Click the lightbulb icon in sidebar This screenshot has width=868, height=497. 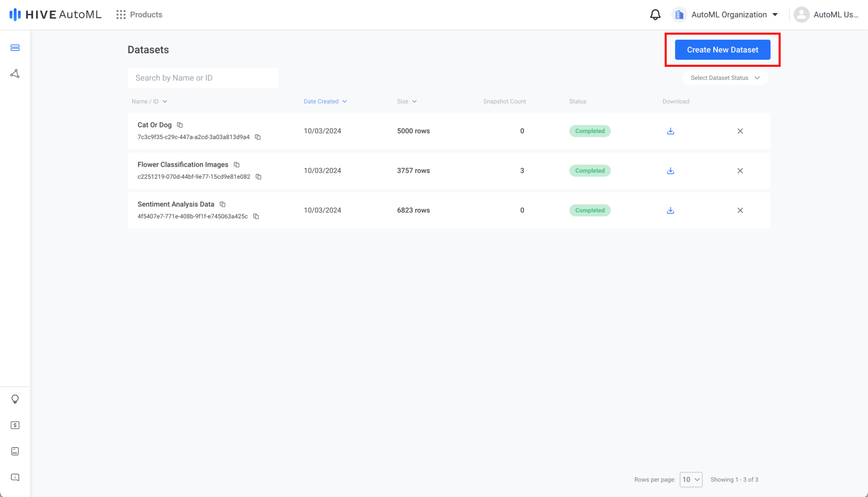[x=15, y=399]
